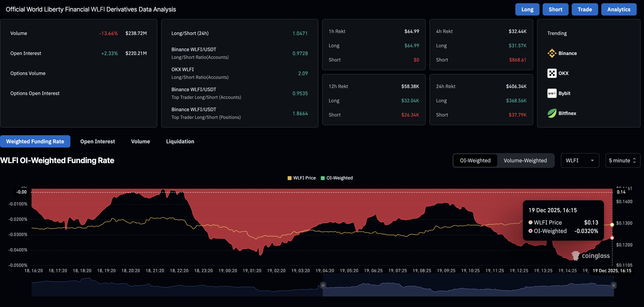Click the right range handle of timeline navigator
The width and height of the screenshot is (644, 307).
(x=613, y=285)
